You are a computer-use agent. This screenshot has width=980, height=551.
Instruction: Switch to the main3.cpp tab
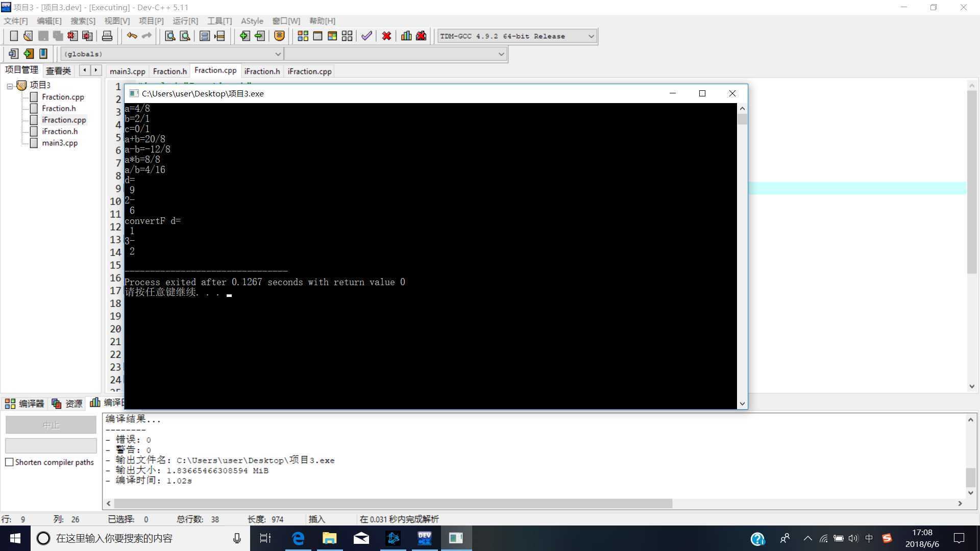[127, 71]
